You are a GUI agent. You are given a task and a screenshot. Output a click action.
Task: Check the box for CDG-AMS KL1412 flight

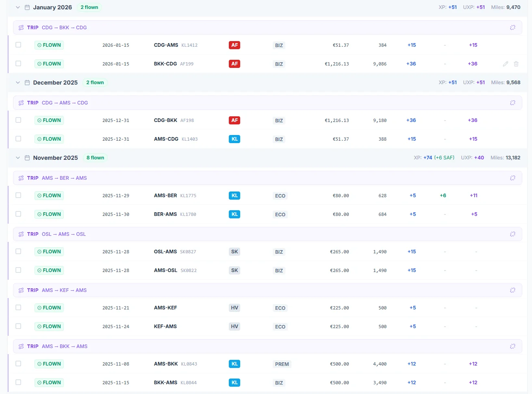click(x=18, y=45)
